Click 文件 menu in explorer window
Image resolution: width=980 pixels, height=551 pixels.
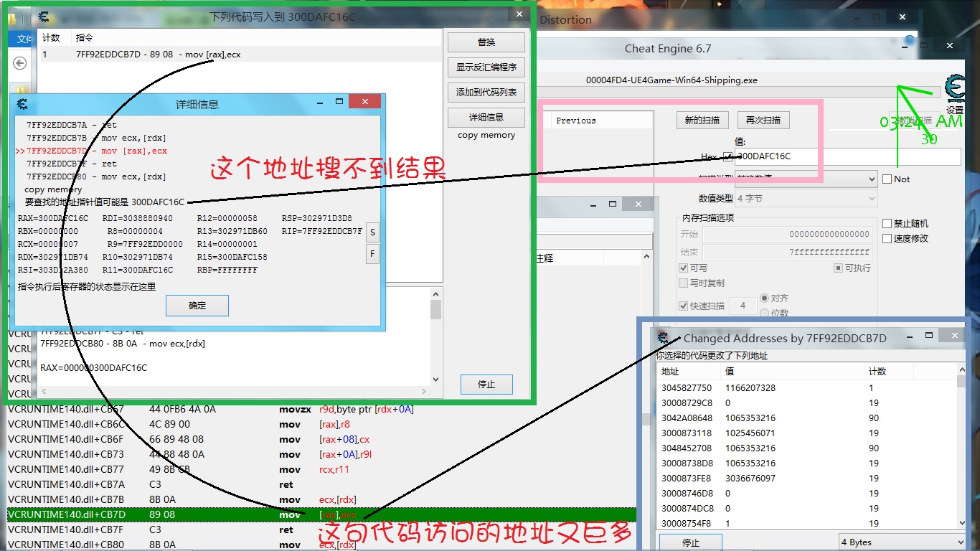tap(24, 39)
